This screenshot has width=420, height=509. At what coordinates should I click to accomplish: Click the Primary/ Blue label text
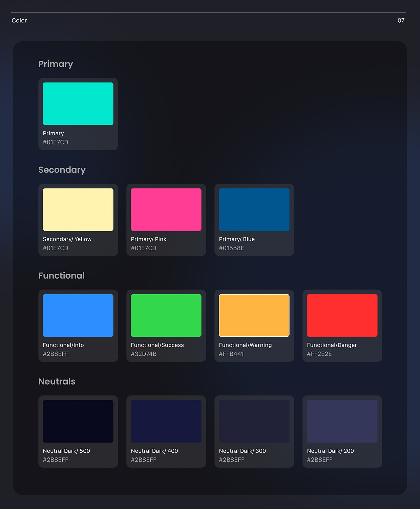pyautogui.click(x=237, y=239)
